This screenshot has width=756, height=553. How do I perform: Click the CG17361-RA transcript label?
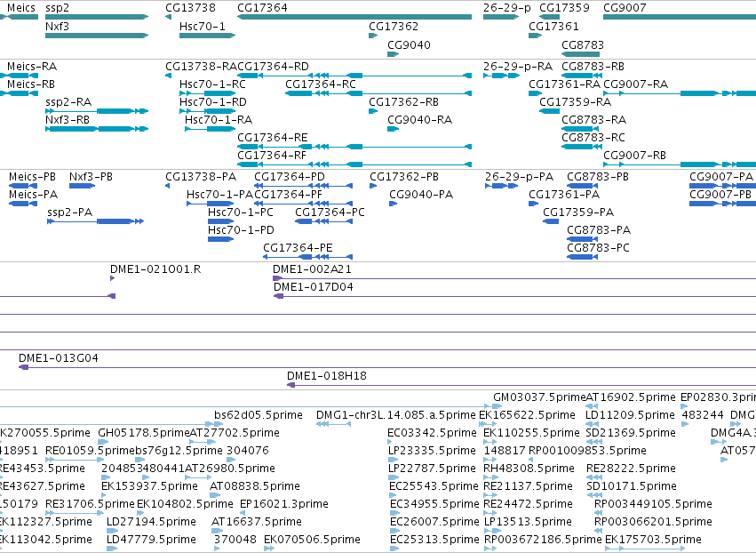pyautogui.click(x=565, y=84)
